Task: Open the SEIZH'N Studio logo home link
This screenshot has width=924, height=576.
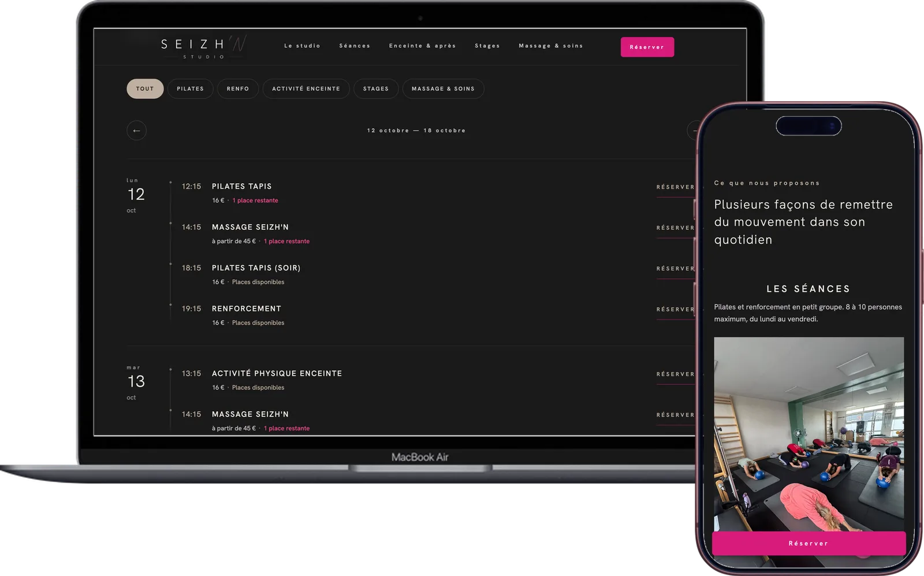Action: point(204,47)
